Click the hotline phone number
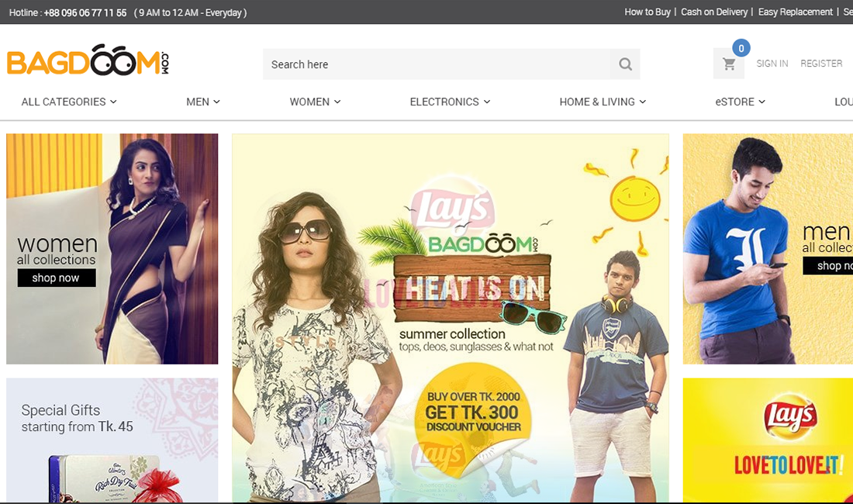The height and width of the screenshot is (504, 853). pyautogui.click(x=85, y=12)
